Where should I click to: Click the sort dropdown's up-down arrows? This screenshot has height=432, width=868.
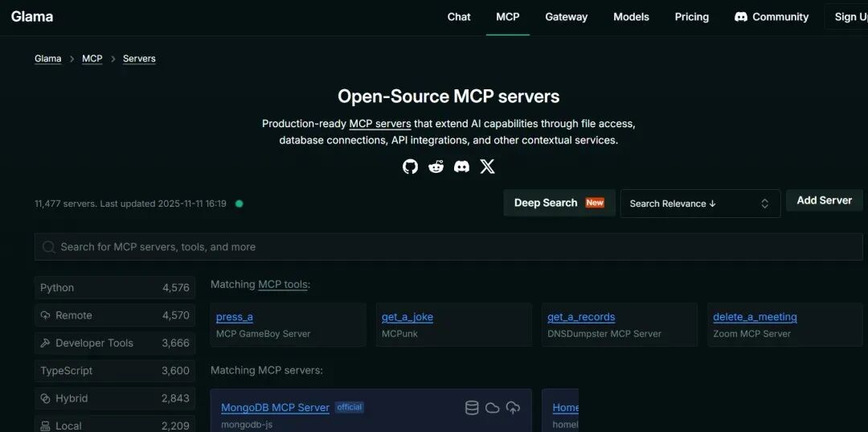(764, 204)
